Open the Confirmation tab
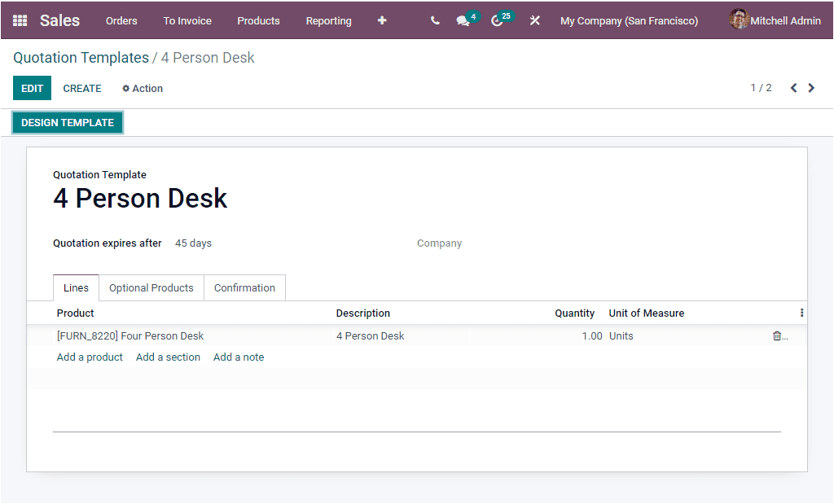Viewport: 834px width, 504px height. pos(244,287)
